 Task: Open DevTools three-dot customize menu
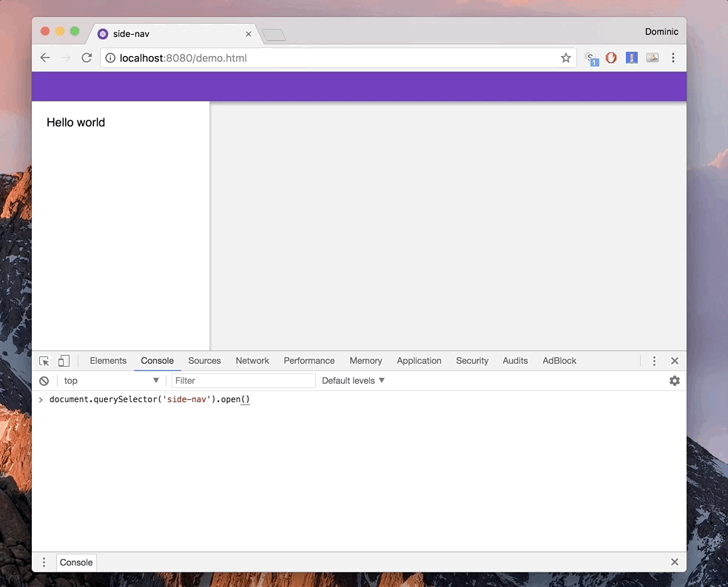(654, 361)
